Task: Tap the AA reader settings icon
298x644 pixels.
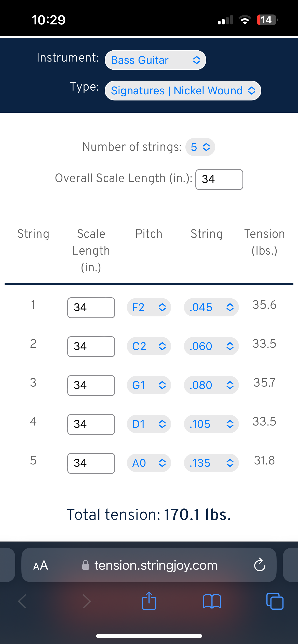Action: click(x=40, y=565)
